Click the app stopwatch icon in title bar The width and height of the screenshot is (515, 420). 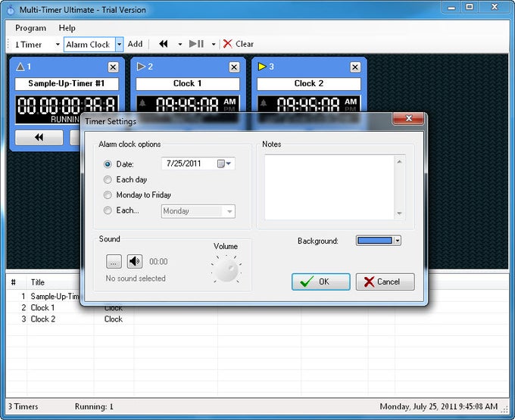click(11, 10)
